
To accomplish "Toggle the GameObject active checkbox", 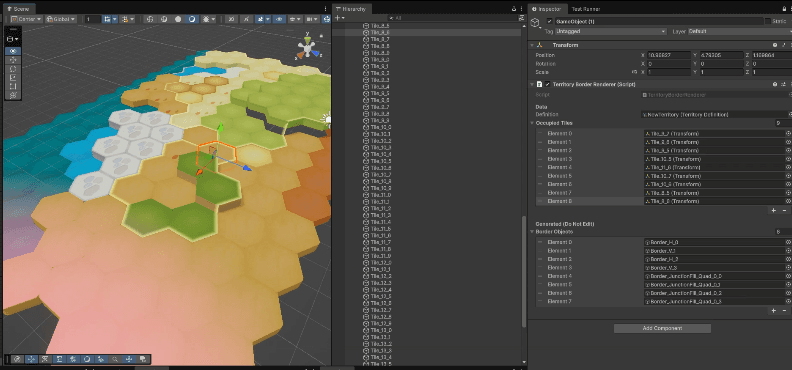I will (550, 22).
